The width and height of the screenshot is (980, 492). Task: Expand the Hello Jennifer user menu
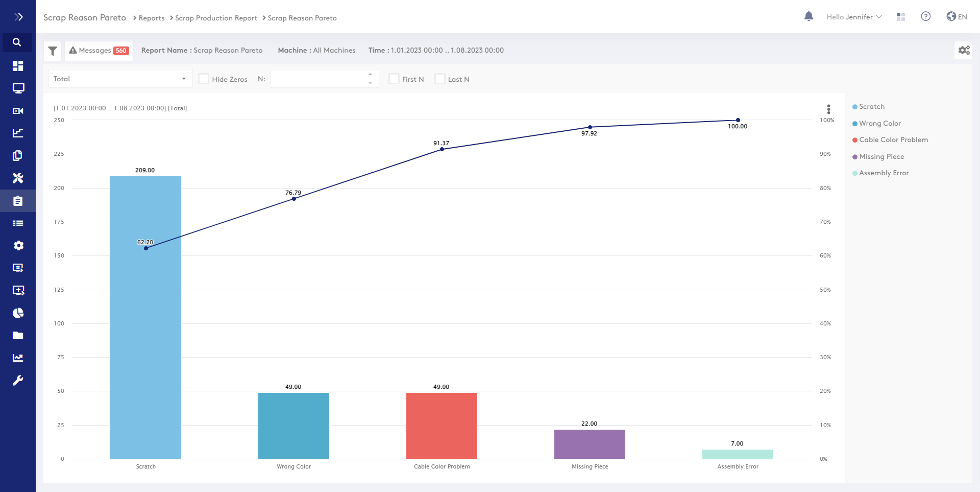(853, 17)
